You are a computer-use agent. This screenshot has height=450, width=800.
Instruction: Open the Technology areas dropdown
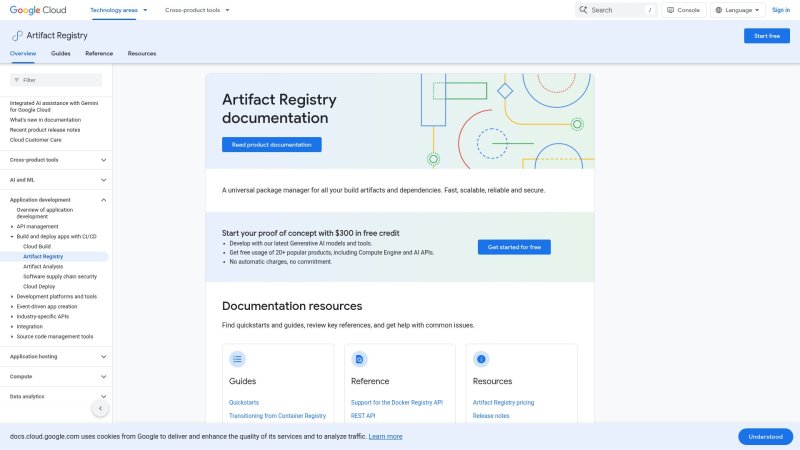[x=118, y=10]
